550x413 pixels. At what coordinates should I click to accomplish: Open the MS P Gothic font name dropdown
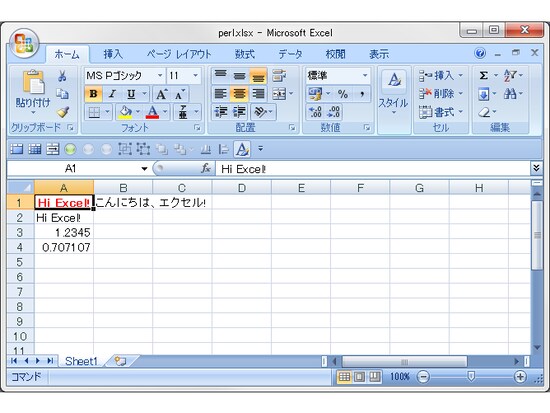click(160, 75)
